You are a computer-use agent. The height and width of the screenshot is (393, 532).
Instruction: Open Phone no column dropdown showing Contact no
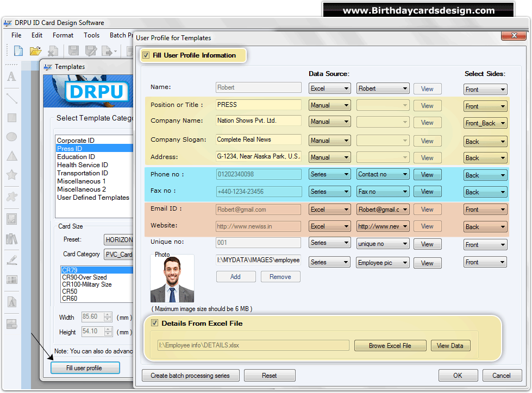383,174
